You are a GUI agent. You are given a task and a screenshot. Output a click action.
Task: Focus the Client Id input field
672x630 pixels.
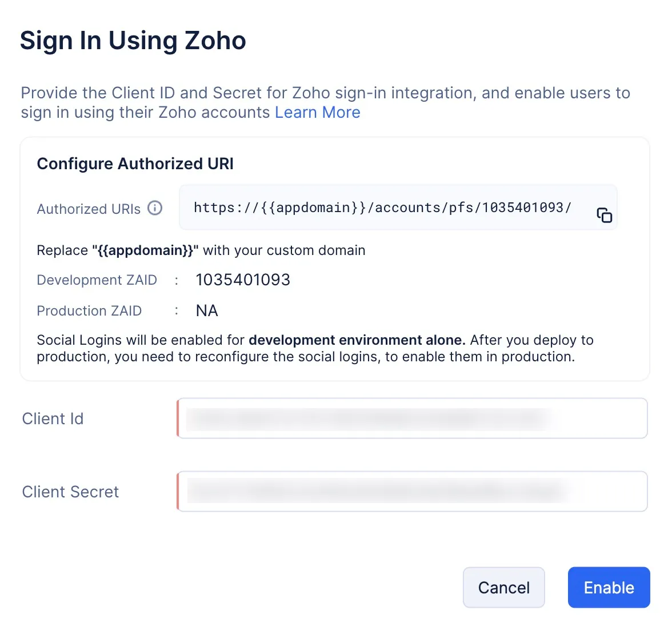(412, 418)
